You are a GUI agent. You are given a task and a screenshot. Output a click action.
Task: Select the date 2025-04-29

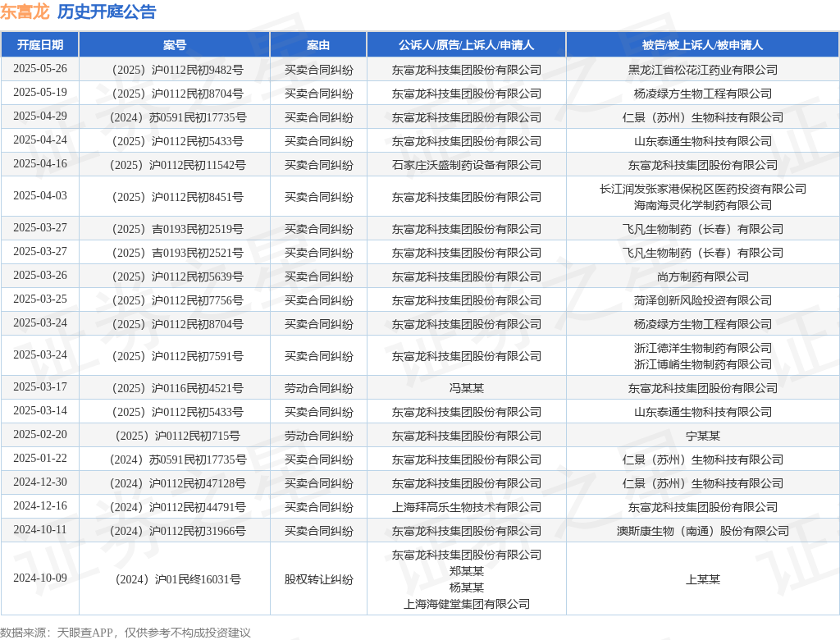click(40, 117)
